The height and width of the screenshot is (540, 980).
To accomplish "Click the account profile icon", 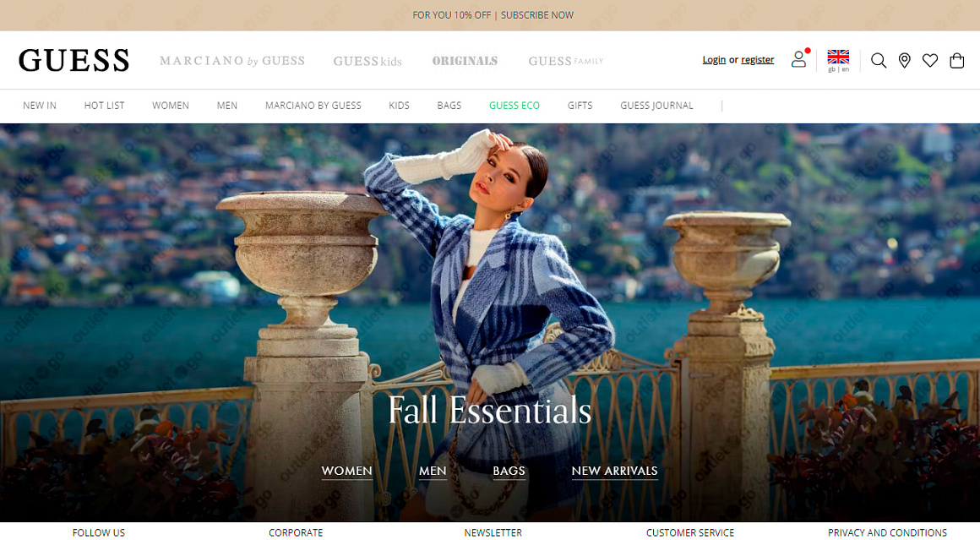I will tap(798, 59).
